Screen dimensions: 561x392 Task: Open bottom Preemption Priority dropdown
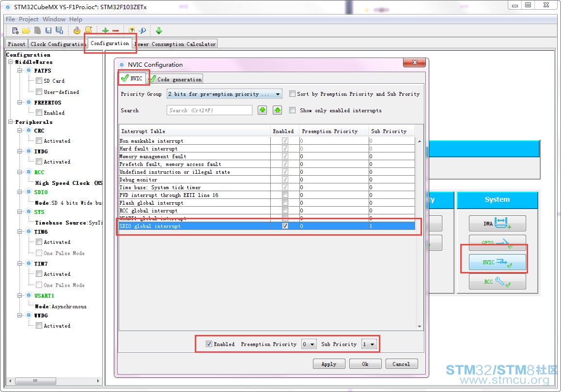tap(309, 344)
